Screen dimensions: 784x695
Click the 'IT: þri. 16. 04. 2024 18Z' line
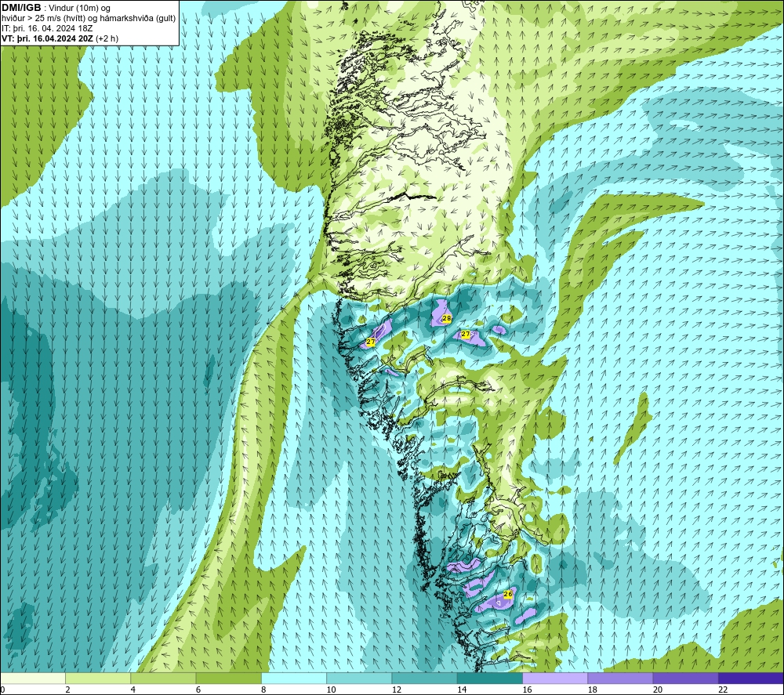click(47, 28)
